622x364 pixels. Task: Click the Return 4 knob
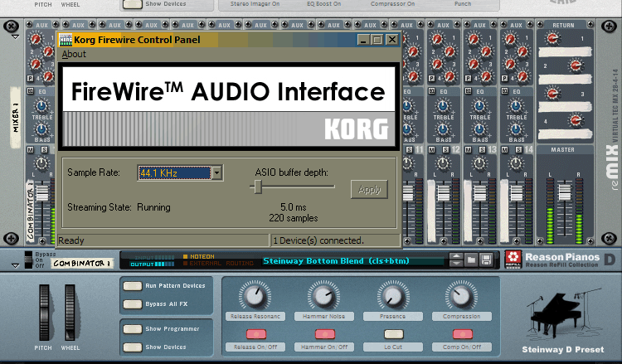pos(576,119)
